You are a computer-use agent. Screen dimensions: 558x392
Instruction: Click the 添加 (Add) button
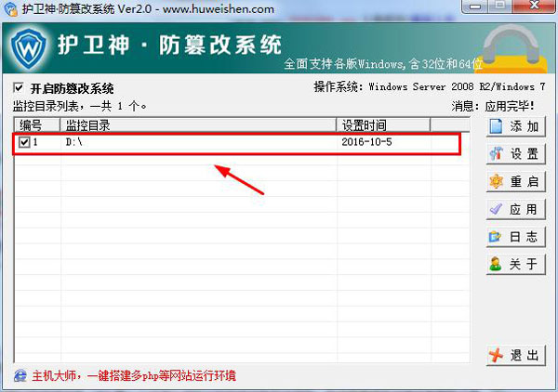tap(515, 126)
